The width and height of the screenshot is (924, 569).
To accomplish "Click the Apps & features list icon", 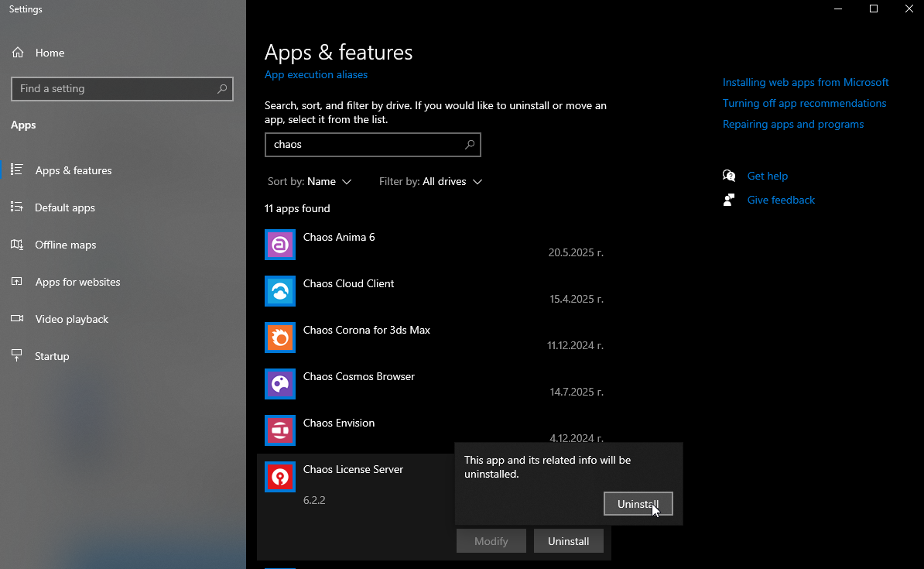I will coord(17,170).
